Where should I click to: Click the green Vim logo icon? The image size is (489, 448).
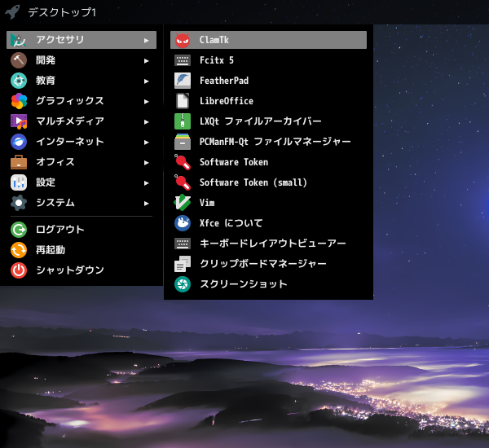click(183, 203)
